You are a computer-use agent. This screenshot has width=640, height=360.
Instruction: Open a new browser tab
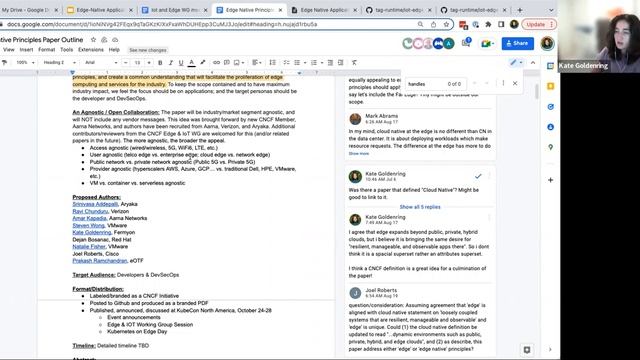coord(520,10)
